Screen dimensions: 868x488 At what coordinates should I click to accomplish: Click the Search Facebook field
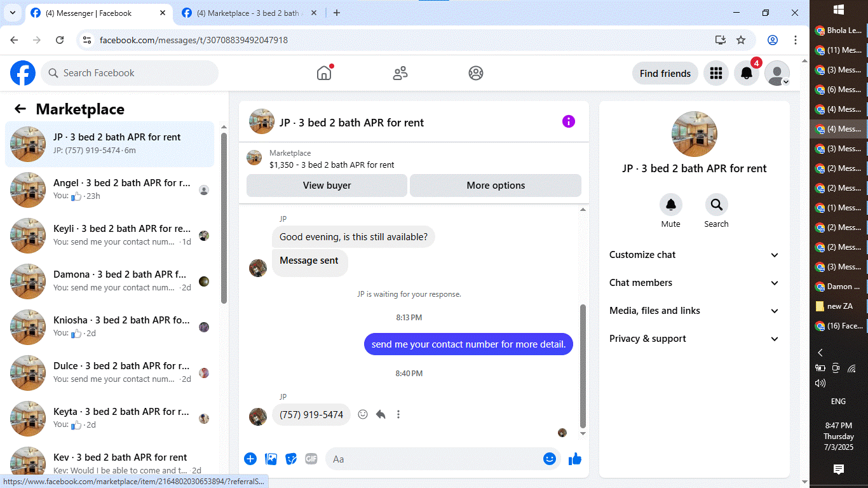coord(130,73)
